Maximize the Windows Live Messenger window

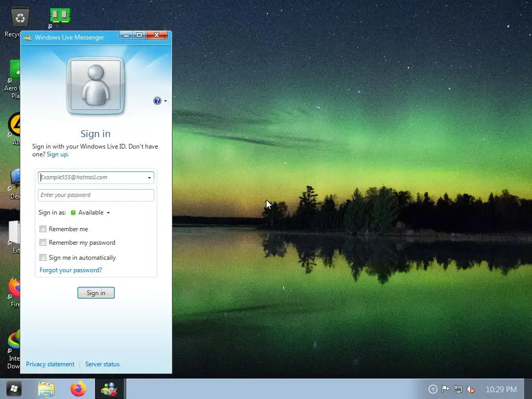[139, 35]
